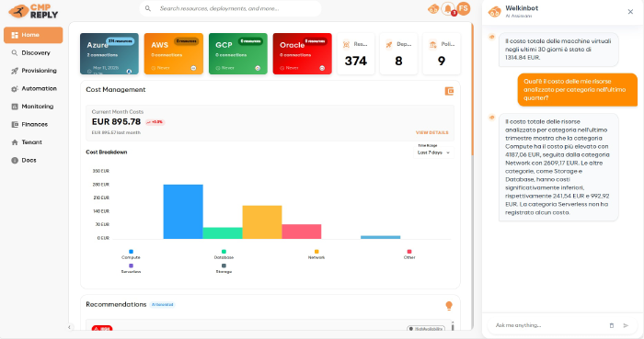Focus the Ask me anything chat input

pyautogui.click(x=548, y=325)
